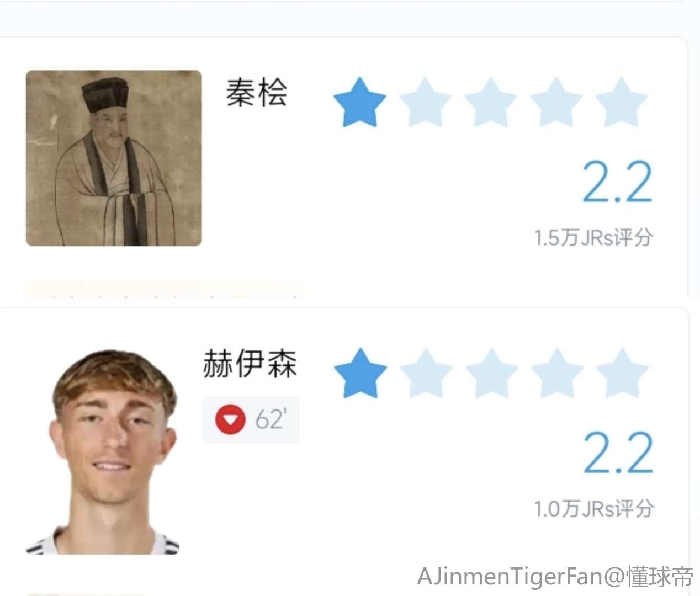The image size is (700, 596).
Task: Rate 赫伊森 three stars
Action: 491,374
